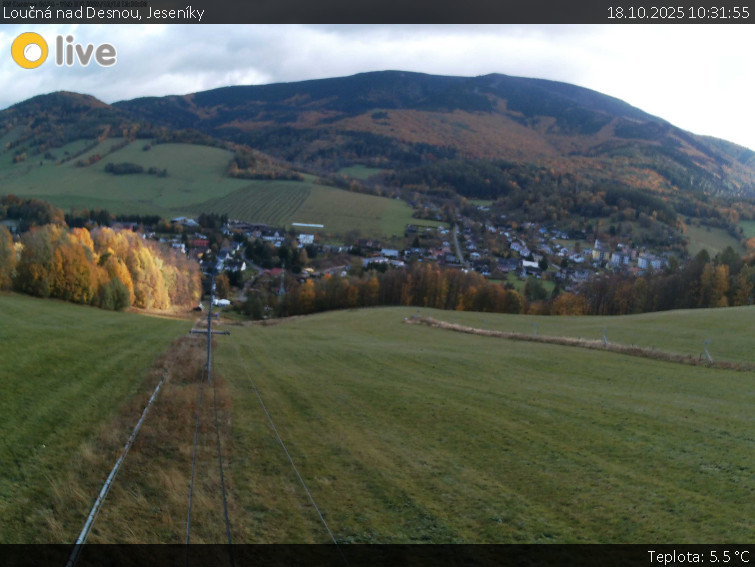Click the white "live" wordmark
Viewport: 755px width, 567px height.
85,51
